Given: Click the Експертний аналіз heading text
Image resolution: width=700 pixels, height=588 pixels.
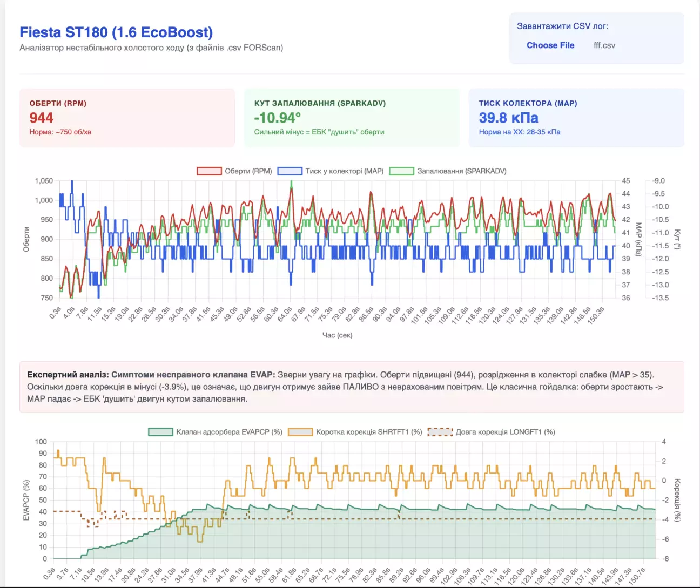Looking at the screenshot, I should (x=68, y=375).
